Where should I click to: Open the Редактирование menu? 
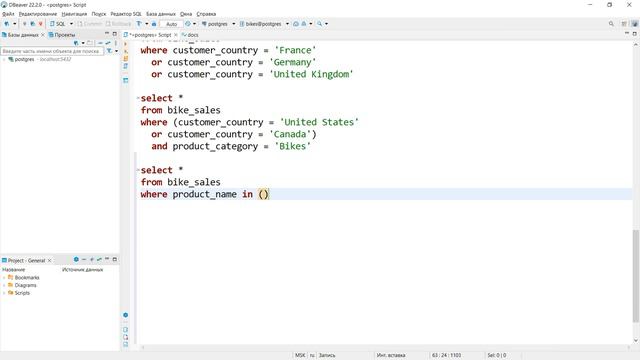pos(38,14)
